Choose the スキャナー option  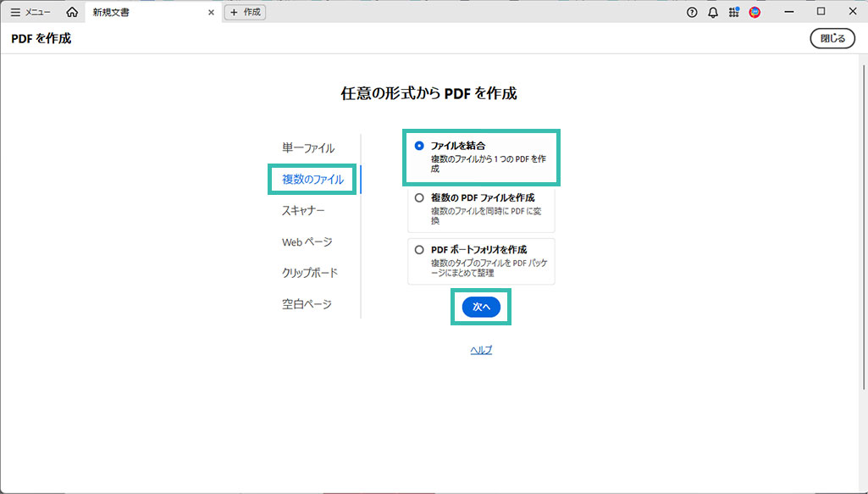[303, 210]
